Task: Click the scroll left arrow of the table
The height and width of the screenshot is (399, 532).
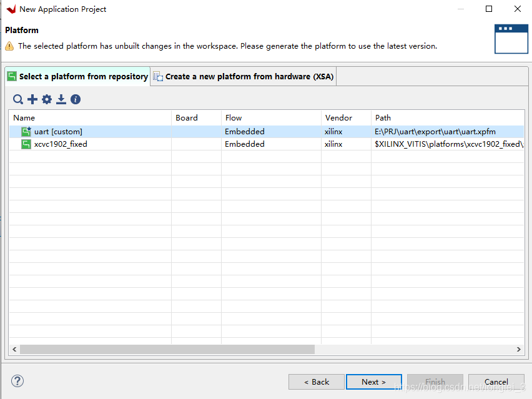Action: [14, 350]
